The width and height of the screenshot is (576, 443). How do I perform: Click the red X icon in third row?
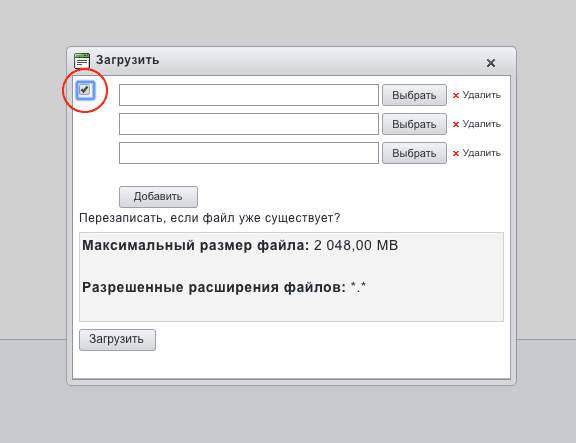coord(456,154)
